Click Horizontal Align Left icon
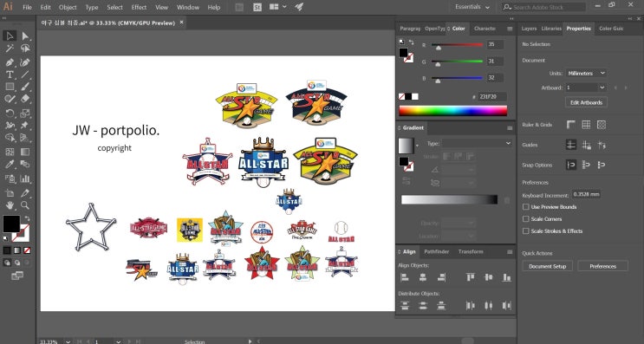644x344 pixels. [405, 277]
